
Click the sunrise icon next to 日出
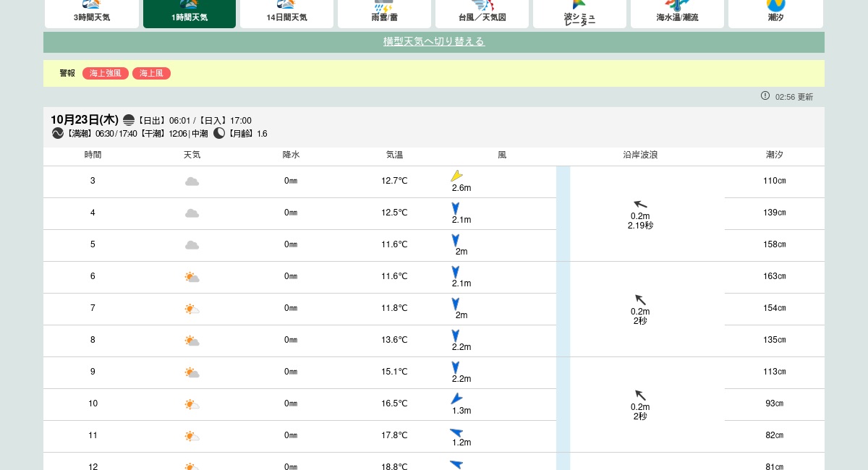tap(129, 120)
